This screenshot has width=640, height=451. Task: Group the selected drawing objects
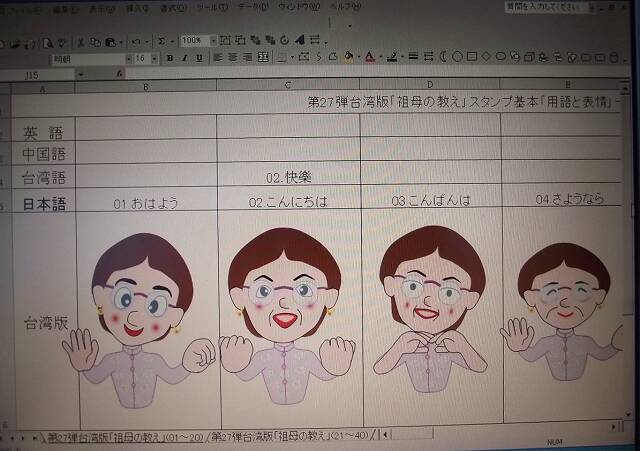(225, 40)
